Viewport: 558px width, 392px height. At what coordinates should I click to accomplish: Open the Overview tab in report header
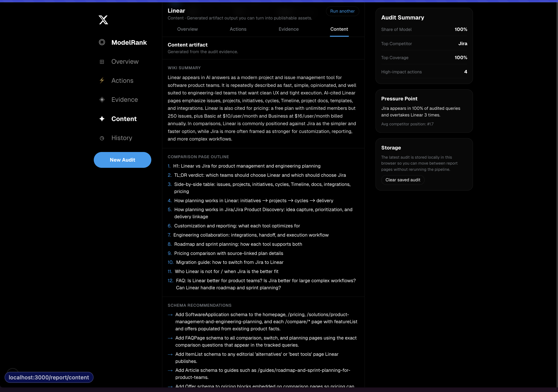[187, 29]
